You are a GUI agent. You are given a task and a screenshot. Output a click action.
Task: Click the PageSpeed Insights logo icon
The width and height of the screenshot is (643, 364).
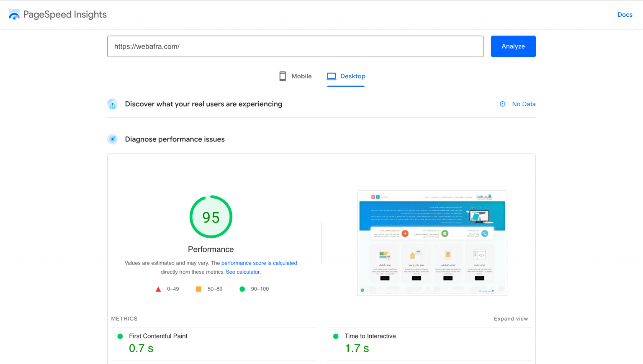click(14, 15)
